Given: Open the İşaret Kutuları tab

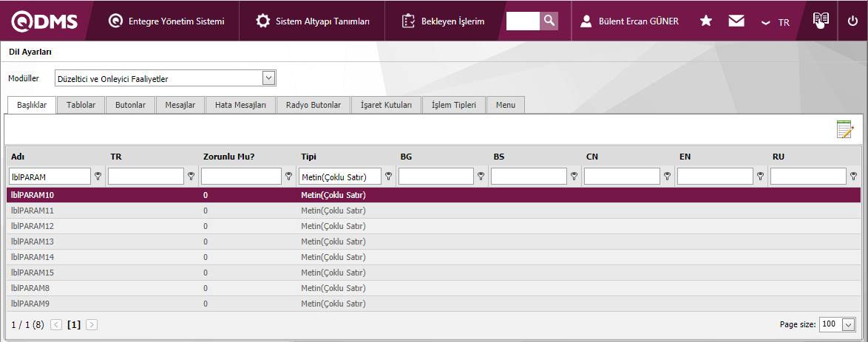Looking at the screenshot, I should pos(386,105).
